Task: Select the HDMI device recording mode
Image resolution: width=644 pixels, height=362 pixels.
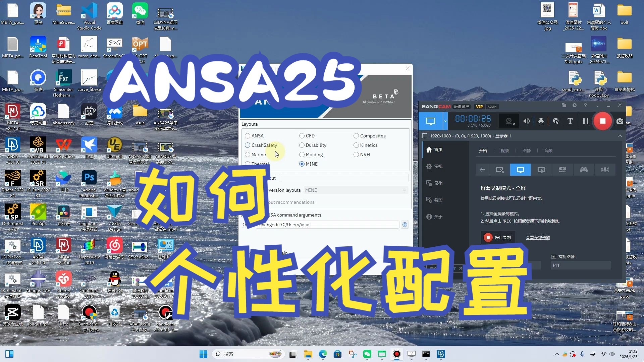Action: 562,170
